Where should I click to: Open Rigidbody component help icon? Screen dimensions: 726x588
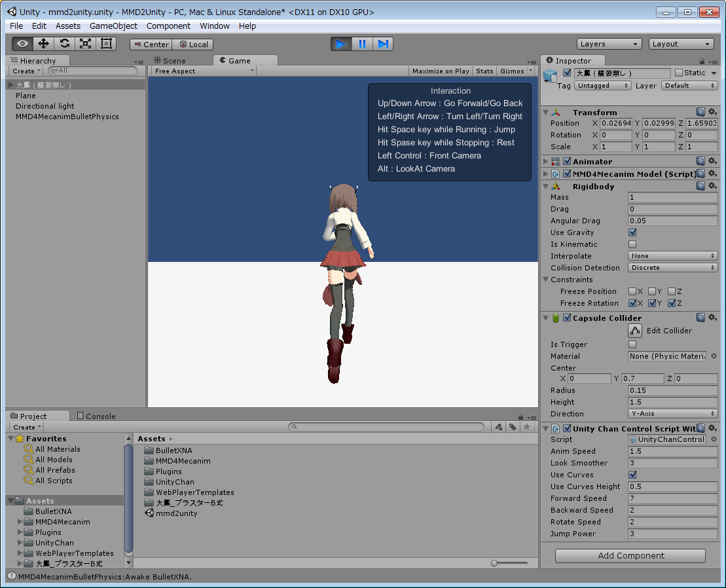[x=700, y=186]
